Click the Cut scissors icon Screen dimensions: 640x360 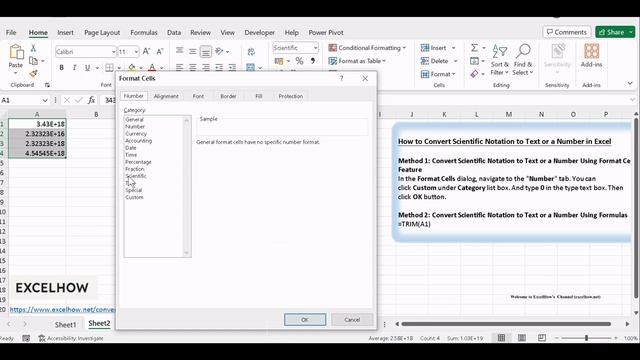point(33,48)
